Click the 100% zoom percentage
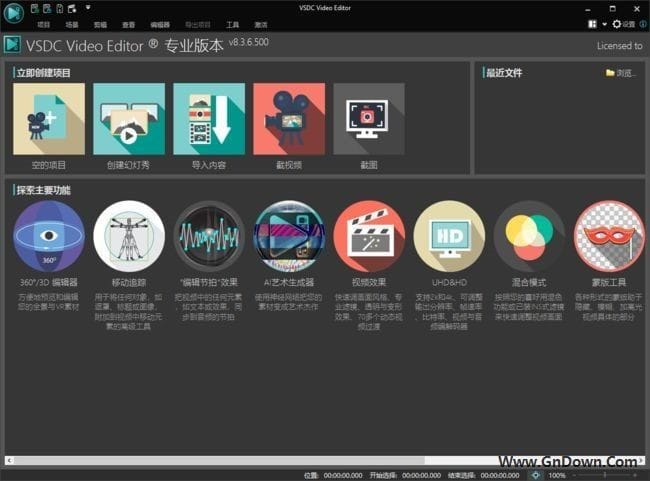Screen dimensions: 650x481 tap(557, 475)
